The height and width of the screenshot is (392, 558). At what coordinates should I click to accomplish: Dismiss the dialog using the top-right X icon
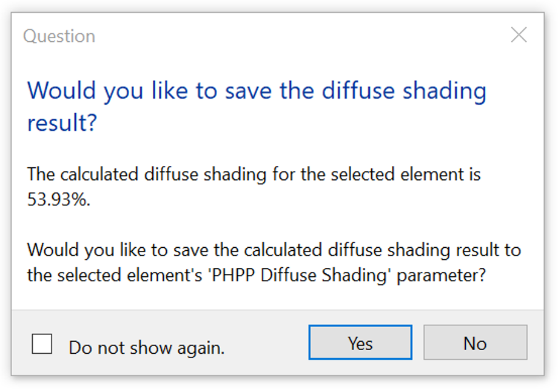coord(519,36)
